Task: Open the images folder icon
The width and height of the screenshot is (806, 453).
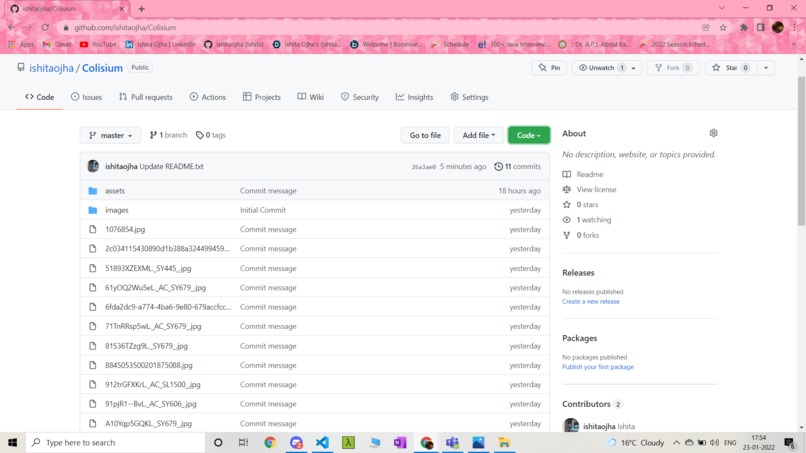Action: [x=93, y=210]
